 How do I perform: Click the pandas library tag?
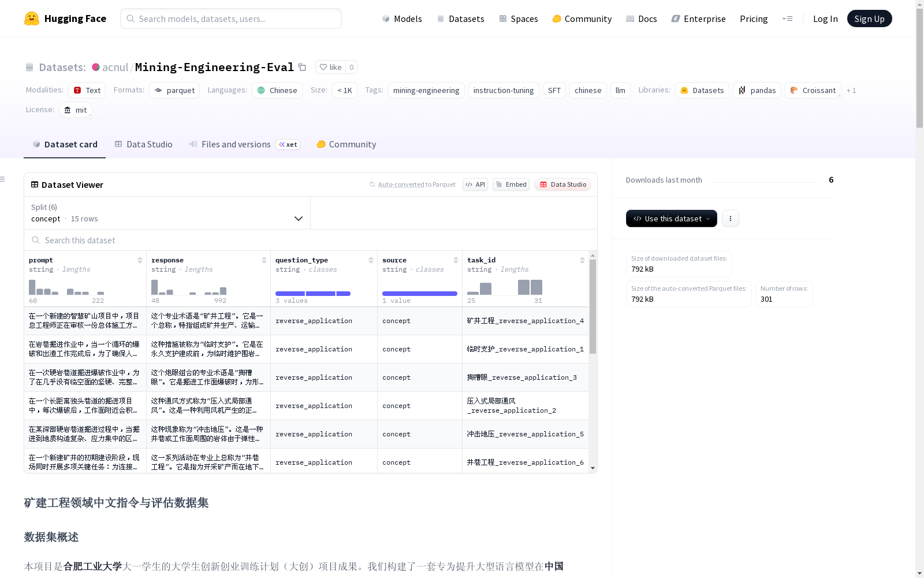coord(757,90)
